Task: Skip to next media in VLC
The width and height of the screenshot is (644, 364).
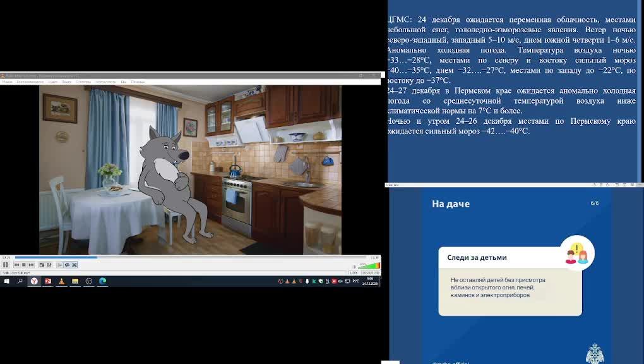Action: [x=31, y=264]
